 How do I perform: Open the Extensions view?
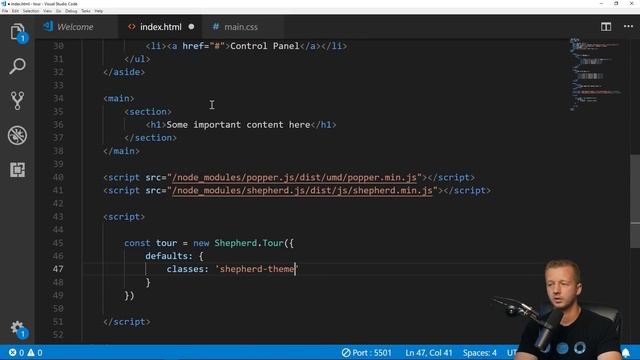tap(18, 169)
